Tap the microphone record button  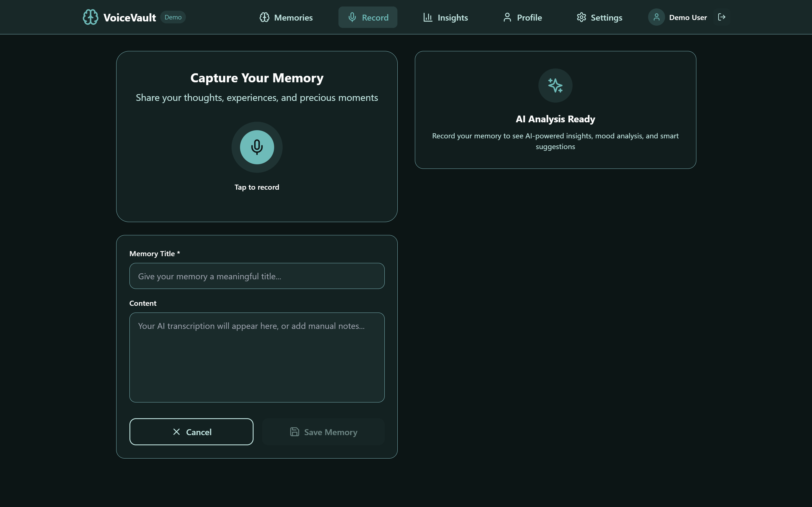click(257, 147)
